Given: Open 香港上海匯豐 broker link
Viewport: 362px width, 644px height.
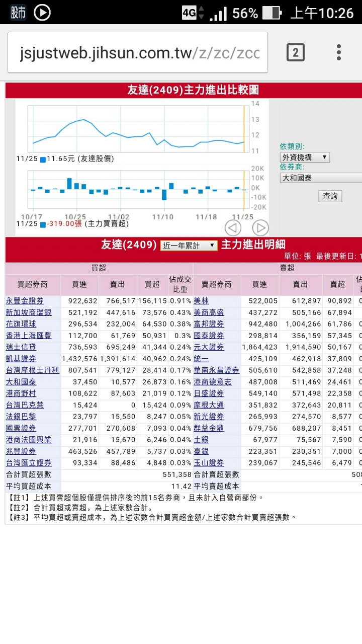Looking at the screenshot, I should [29, 336].
